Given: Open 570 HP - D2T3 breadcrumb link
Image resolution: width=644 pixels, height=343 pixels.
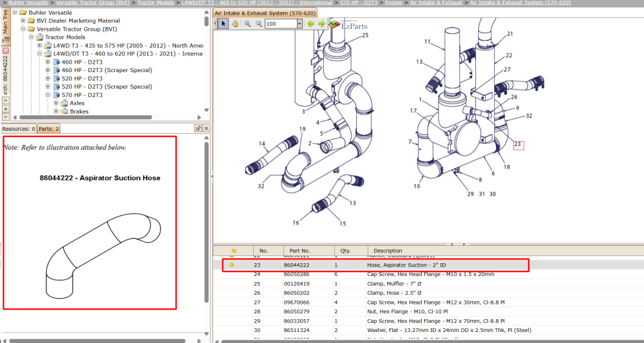Looking at the screenshot, I should (x=359, y=3).
